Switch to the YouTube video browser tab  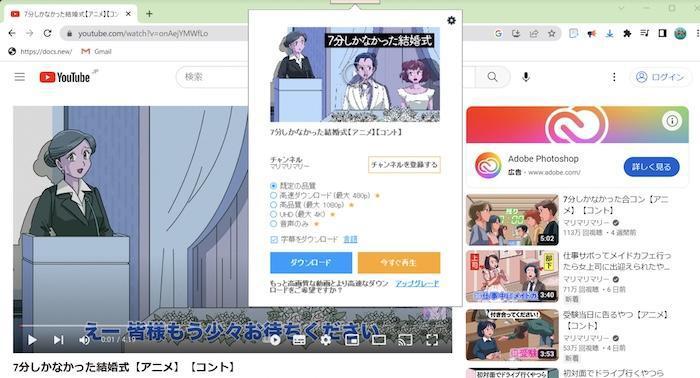tap(71, 14)
